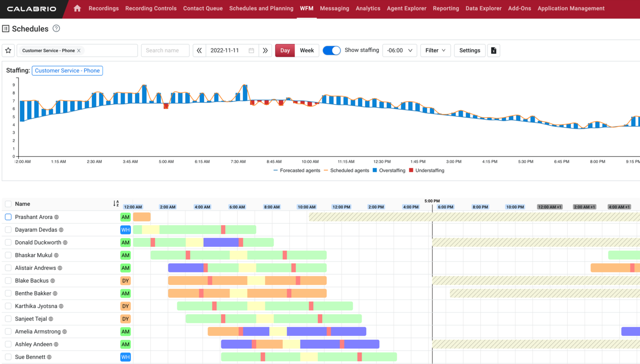Screen dimensions: 640x364
Task: Switch to the WFM menu item
Action: tap(307, 8)
